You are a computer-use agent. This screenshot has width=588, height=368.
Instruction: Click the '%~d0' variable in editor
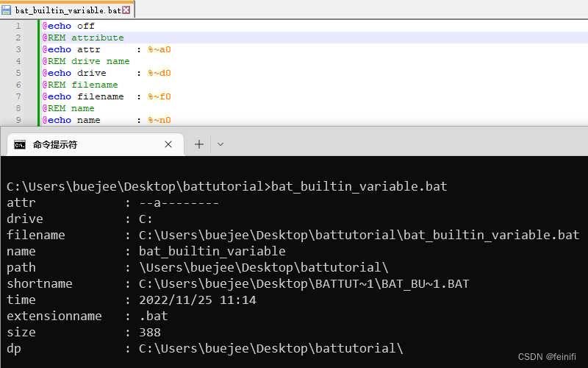coord(159,73)
